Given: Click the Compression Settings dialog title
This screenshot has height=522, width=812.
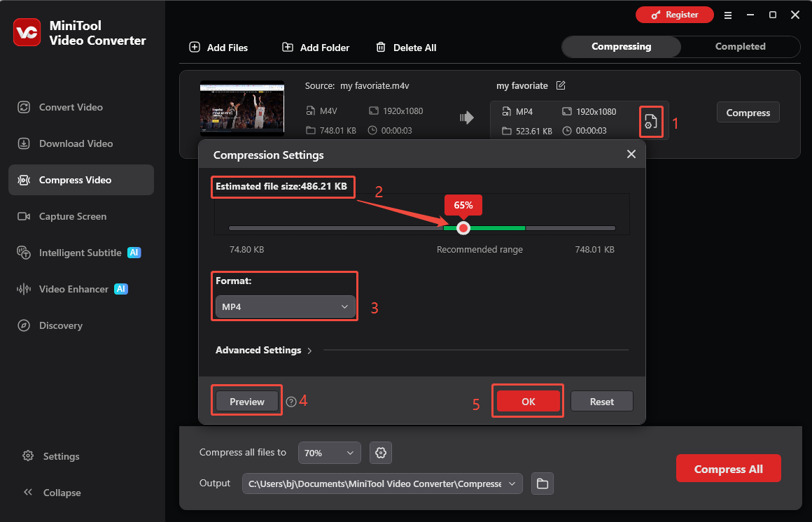Looking at the screenshot, I should tap(268, 155).
